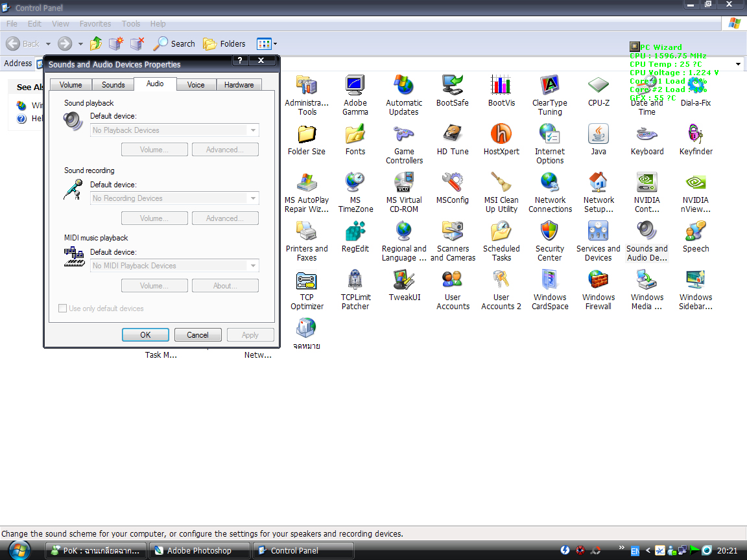Launch MSConfig icon
747x560 pixels.
453,187
